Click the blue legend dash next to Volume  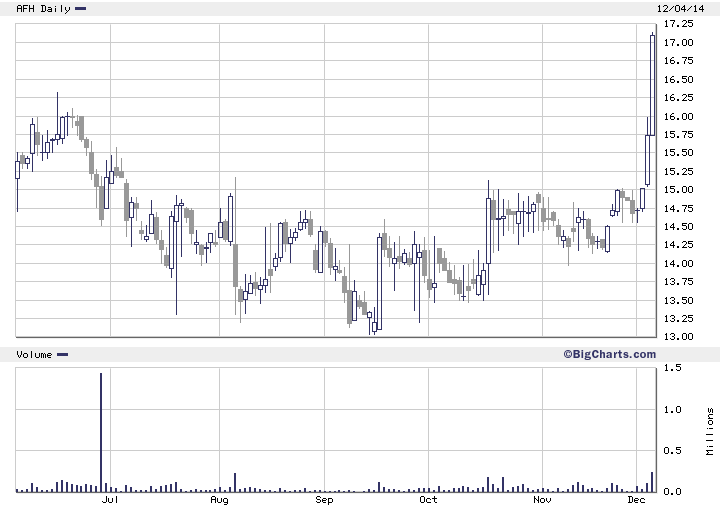pyautogui.click(x=62, y=354)
